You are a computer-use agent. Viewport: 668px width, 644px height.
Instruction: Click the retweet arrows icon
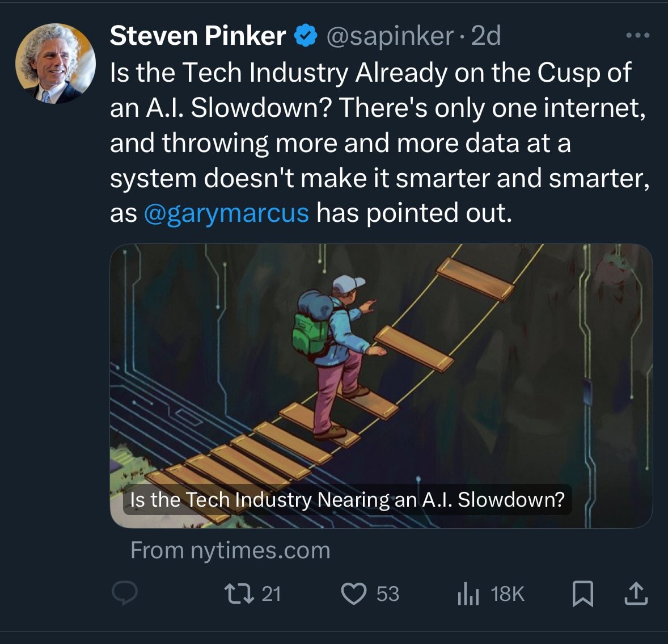point(239,594)
